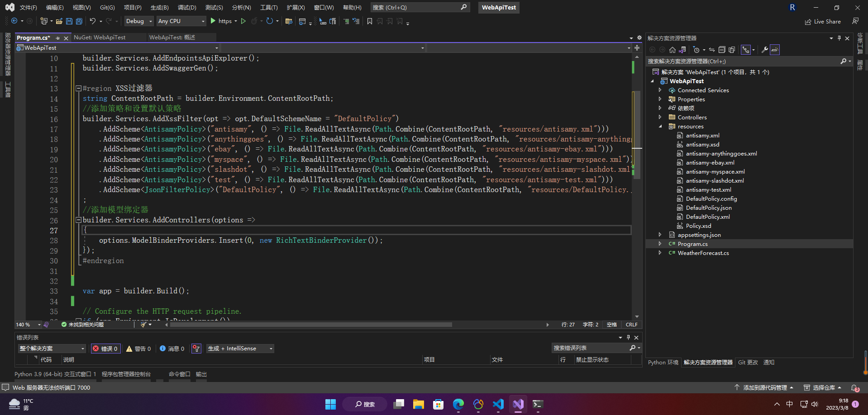This screenshot has height=415, width=868.
Task: Start debugging with the green https play button
Action: pos(213,21)
